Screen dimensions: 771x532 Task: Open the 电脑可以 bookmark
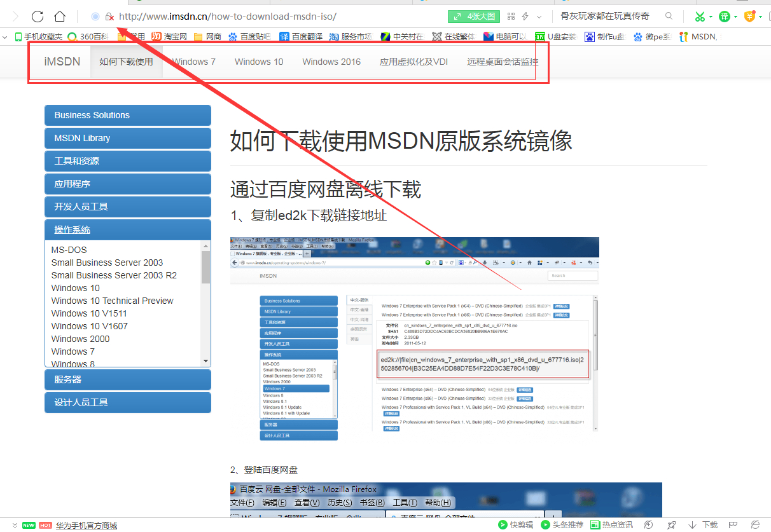point(505,37)
